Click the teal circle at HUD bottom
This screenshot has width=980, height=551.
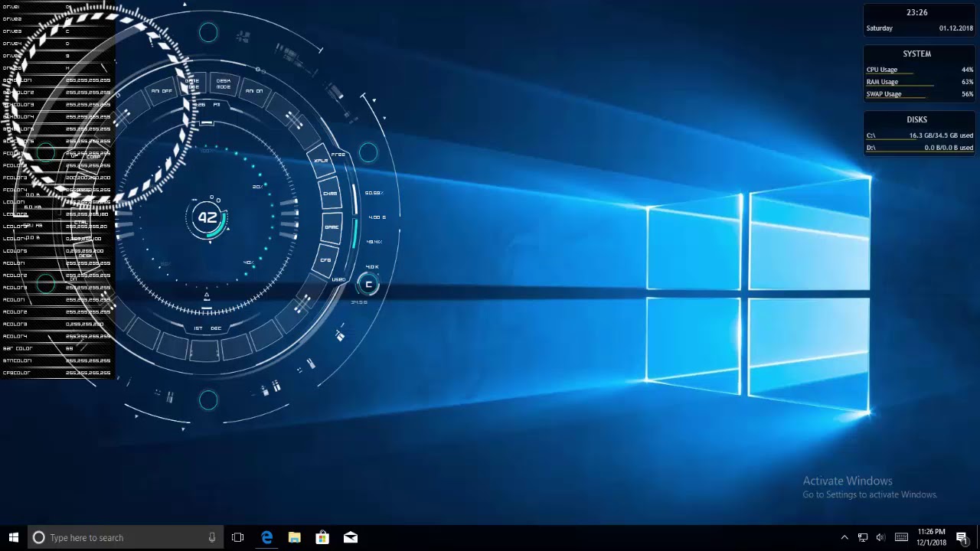click(208, 399)
